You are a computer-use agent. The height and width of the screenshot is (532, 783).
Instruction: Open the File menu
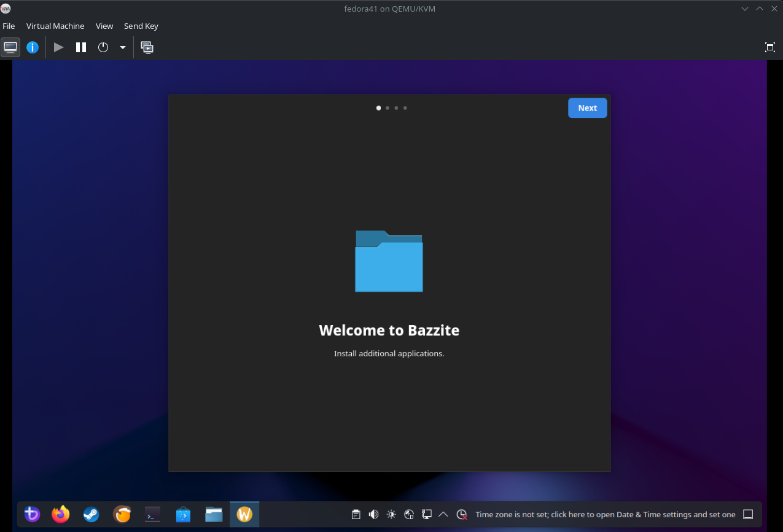(9, 26)
